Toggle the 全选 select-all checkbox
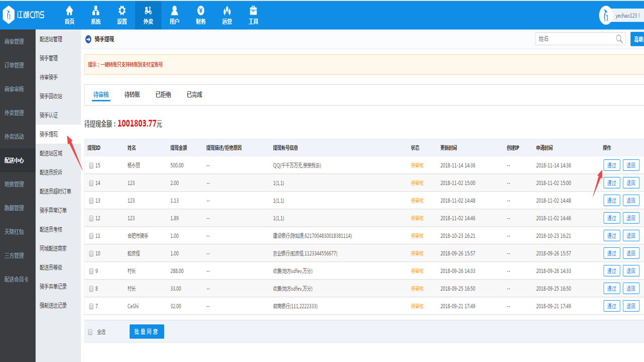Viewport: 644px width, 362px height. click(91, 332)
